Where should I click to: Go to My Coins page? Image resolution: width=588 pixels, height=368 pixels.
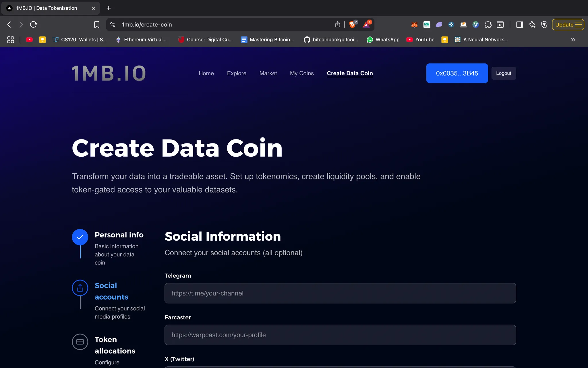301,73
